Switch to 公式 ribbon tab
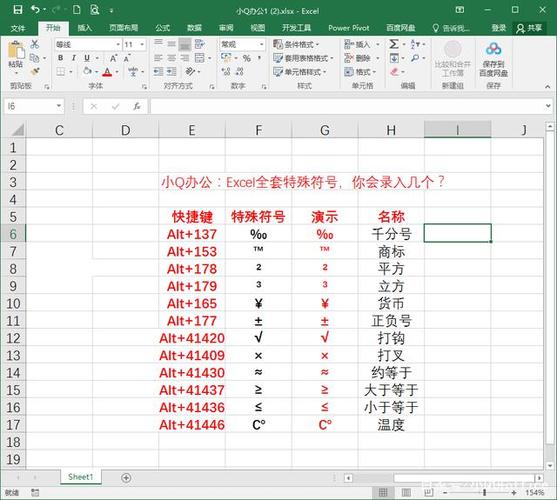This screenshot has width=557, height=500. (162, 28)
